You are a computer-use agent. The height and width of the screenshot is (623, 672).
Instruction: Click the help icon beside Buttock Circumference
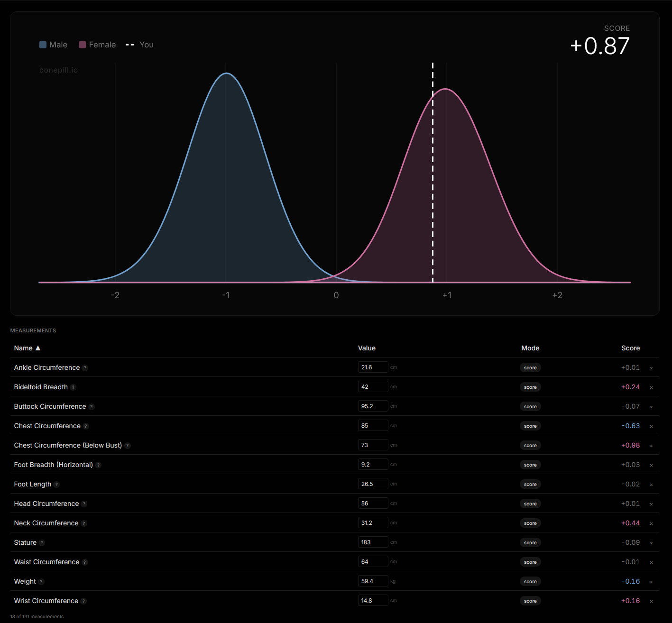pyautogui.click(x=92, y=407)
